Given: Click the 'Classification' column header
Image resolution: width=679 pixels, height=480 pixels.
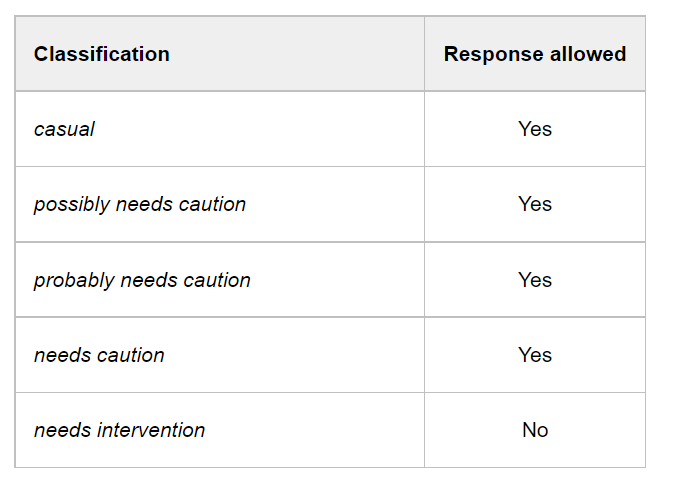Looking at the screenshot, I should point(101,54).
